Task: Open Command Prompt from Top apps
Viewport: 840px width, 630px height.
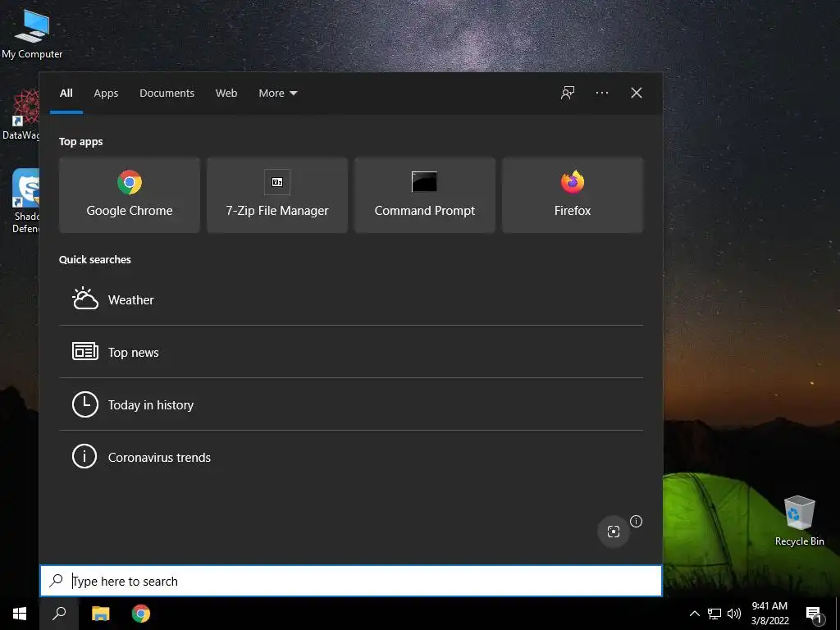Action: tap(425, 195)
